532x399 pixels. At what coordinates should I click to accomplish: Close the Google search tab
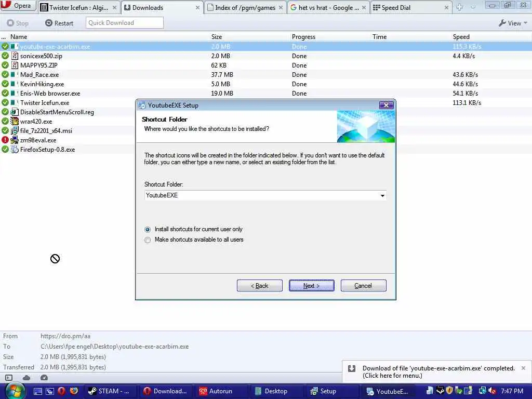[364, 7]
